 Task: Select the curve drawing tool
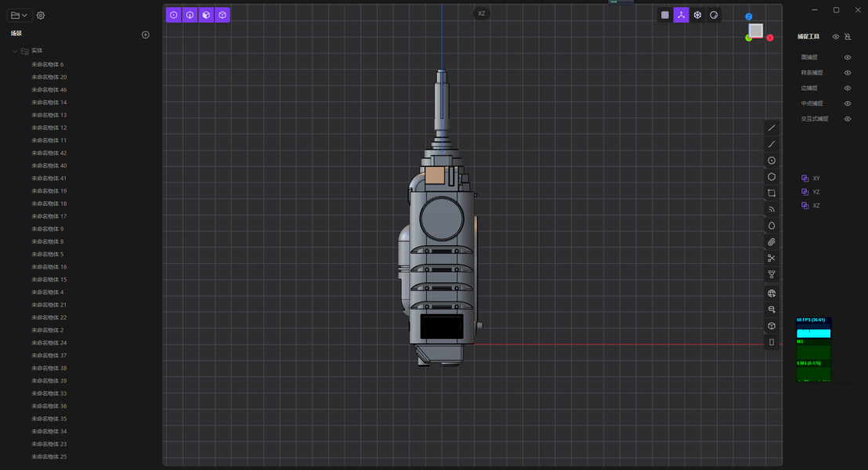[772, 144]
